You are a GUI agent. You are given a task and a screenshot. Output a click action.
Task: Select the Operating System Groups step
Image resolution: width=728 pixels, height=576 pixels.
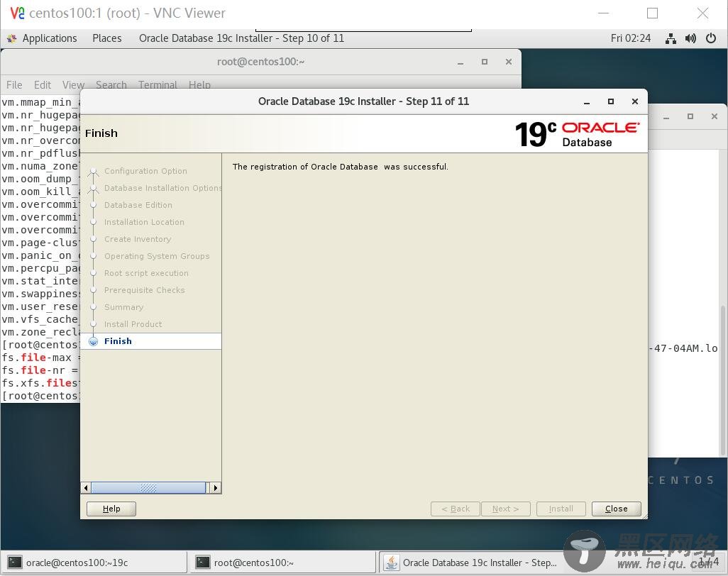coord(157,256)
